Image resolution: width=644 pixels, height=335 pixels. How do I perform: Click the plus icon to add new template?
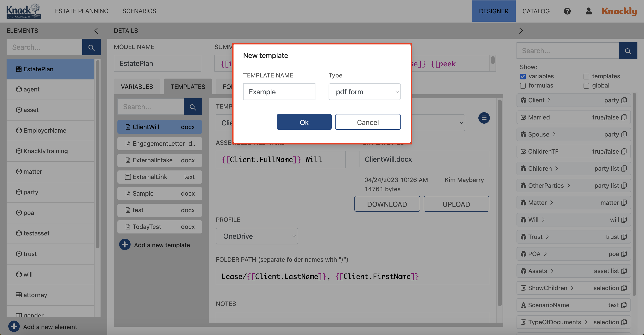pos(124,245)
